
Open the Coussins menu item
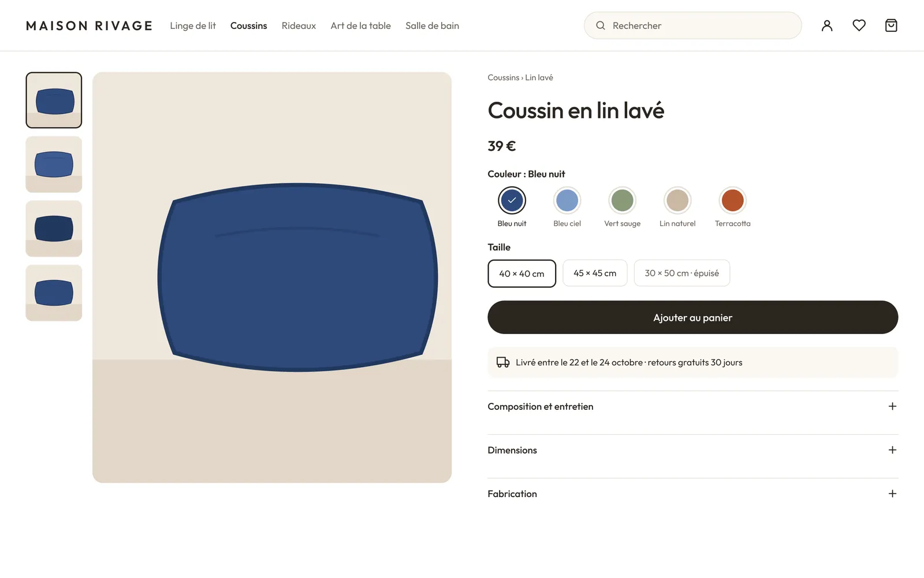(x=248, y=25)
